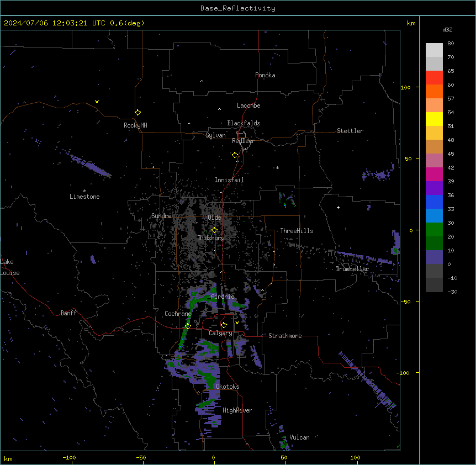Click the white asterisk east of Innisfail
Screen dimensions: 476x465
pyautogui.click(x=277, y=167)
